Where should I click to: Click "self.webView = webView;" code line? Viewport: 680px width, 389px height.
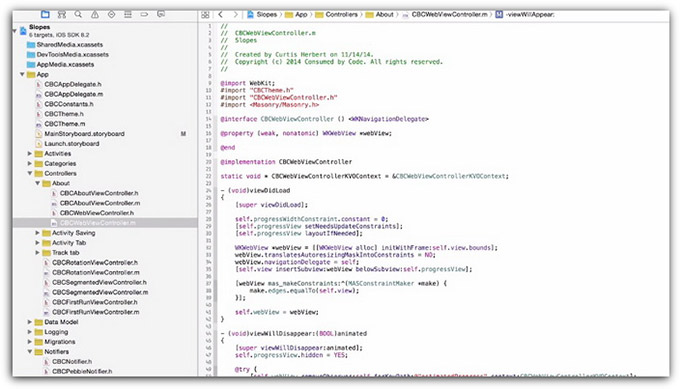point(277,312)
